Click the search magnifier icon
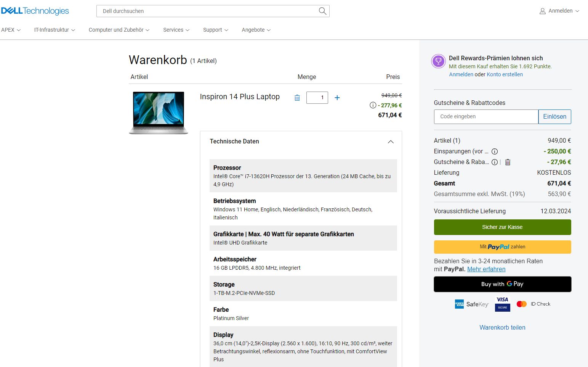The image size is (588, 367). tap(322, 11)
